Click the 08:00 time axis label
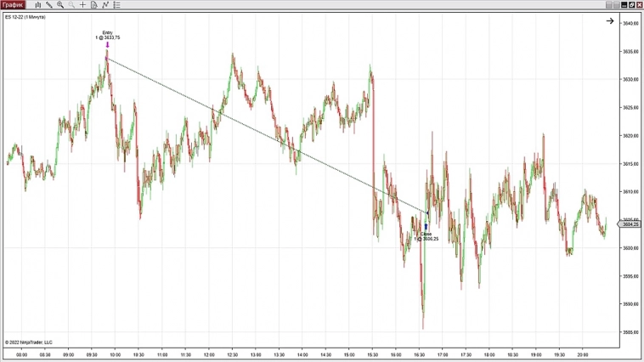The width and height of the screenshot is (644, 362). click(x=22, y=354)
